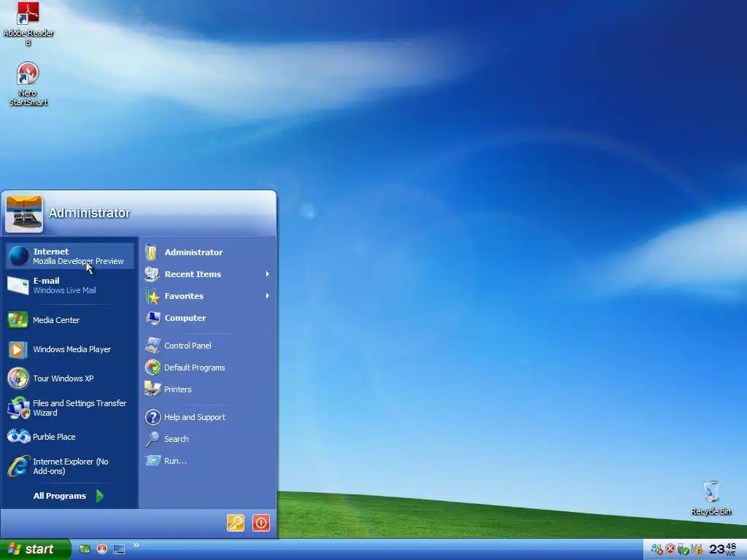The width and height of the screenshot is (747, 560).
Task: Open Help and Support
Action: click(x=208, y=417)
